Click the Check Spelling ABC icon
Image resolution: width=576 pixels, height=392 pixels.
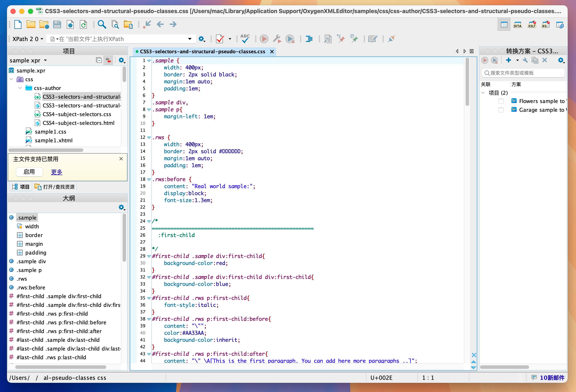pos(245,39)
